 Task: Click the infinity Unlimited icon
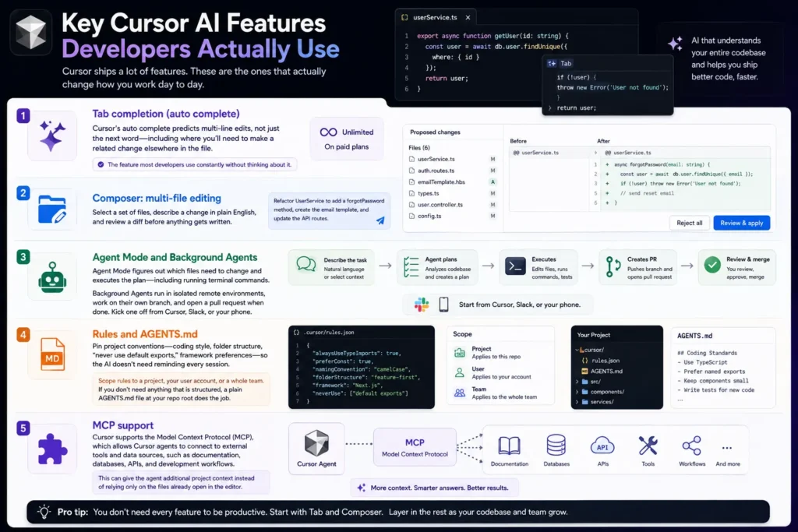coord(328,132)
